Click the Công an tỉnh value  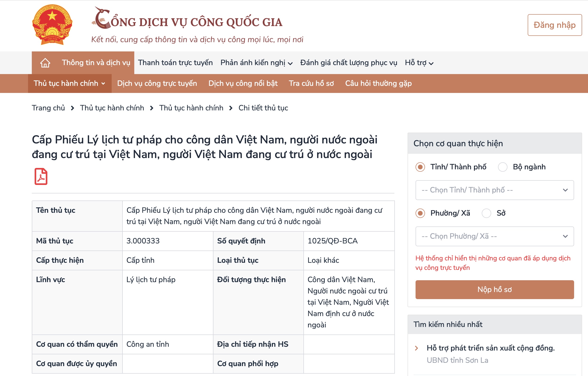(x=148, y=344)
